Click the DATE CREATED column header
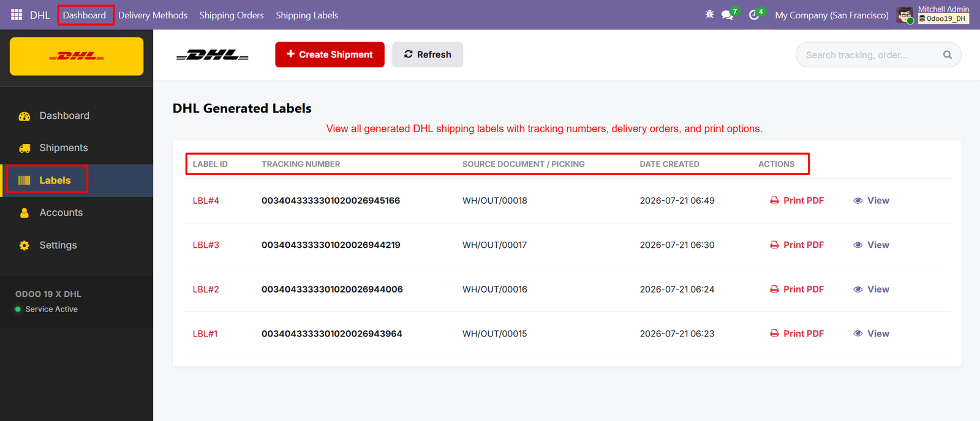980x421 pixels. [x=669, y=164]
